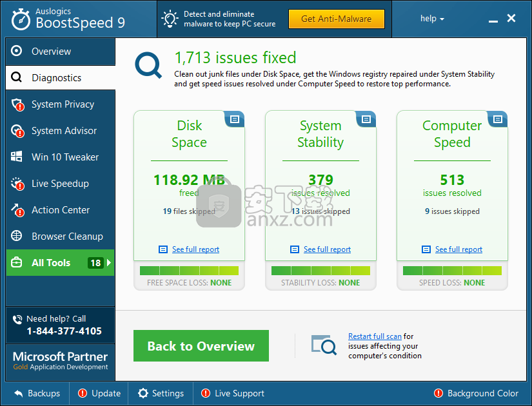
Task: See full report for Disk Space
Action: [x=195, y=249]
